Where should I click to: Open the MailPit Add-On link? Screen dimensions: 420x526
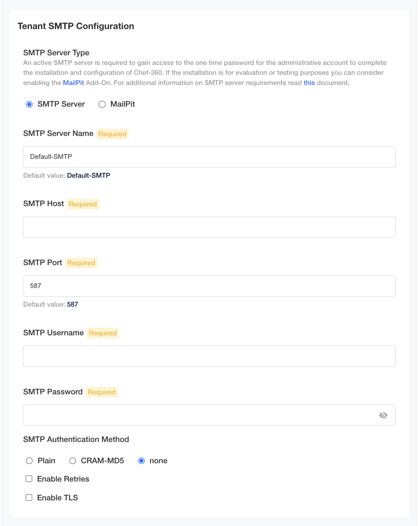tap(73, 83)
